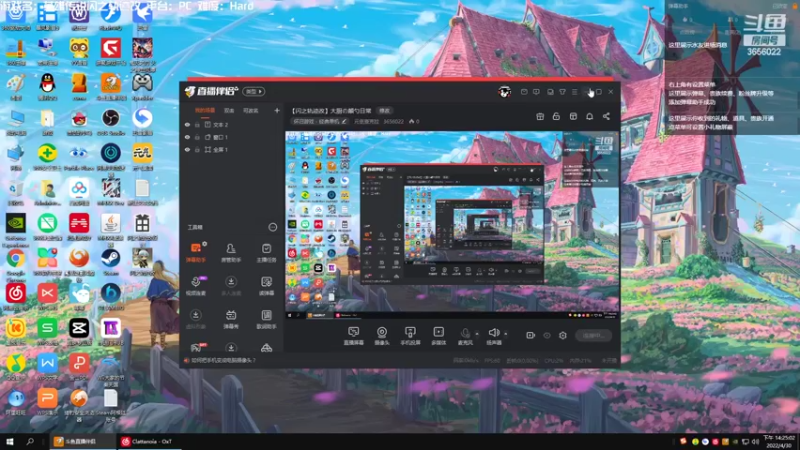Collapse the 工具箱 toolbox section
Screen dimensions: 800x450
(272, 227)
